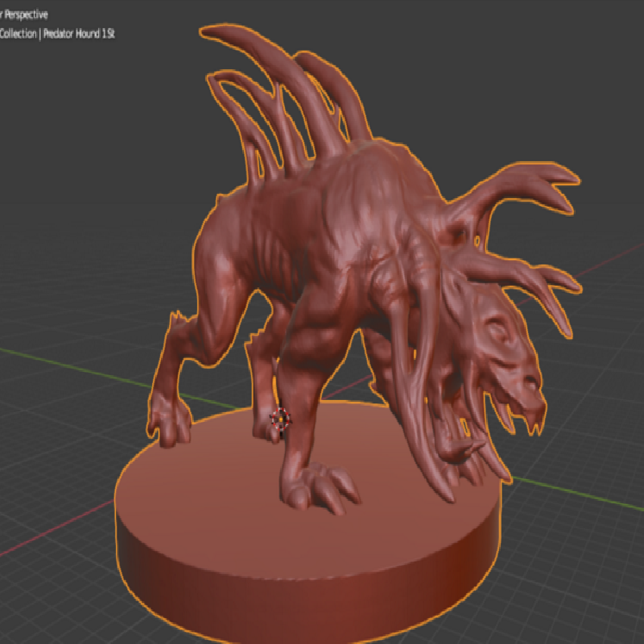Click the curved side wall of the base
Viewport: 644px width, 644px height.
(x=308, y=604)
